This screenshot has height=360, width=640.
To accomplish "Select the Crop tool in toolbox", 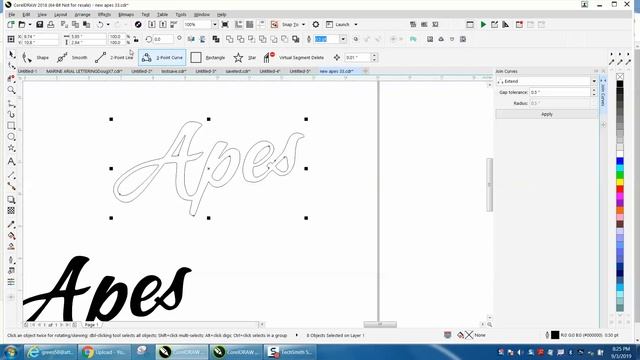I will coord(11,78).
